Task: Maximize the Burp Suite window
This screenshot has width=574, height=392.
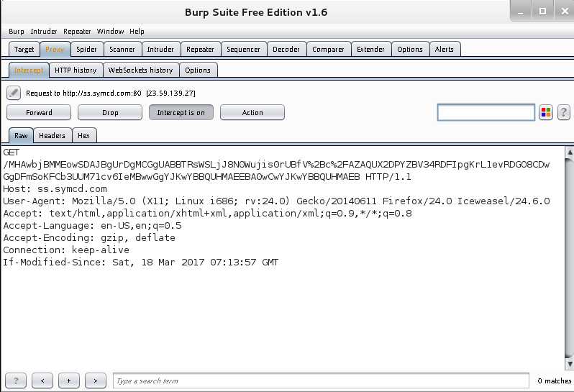Action: click(x=542, y=11)
